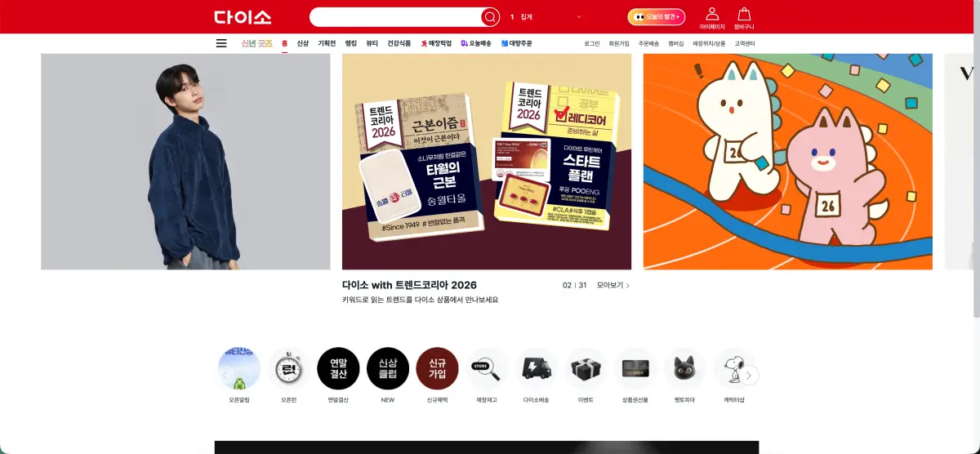Open the 다이소배송 delivery truck icon

coord(536,369)
